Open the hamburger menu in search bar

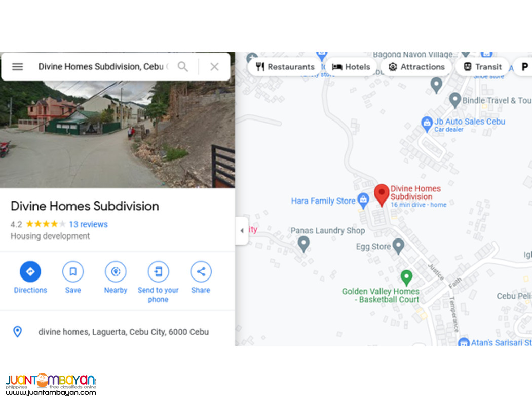(x=17, y=67)
